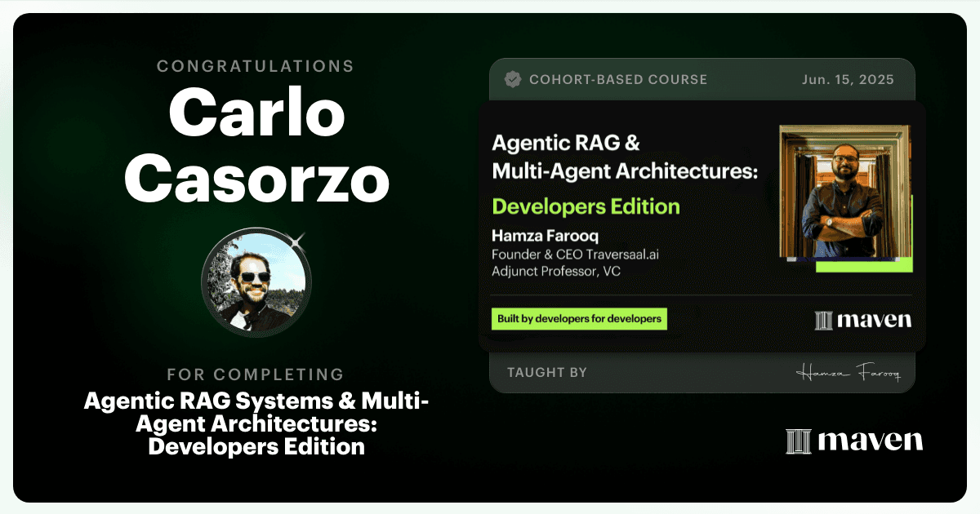Screen dimensions: 980x514
Task: Click the sparkle on the profile photo ring
Action: pyautogui.click(x=298, y=239)
